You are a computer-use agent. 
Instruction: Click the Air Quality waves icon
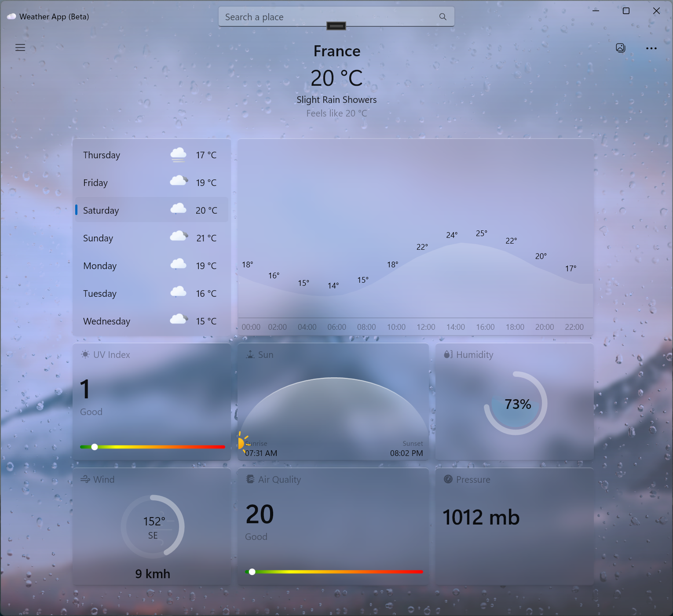[250, 479]
